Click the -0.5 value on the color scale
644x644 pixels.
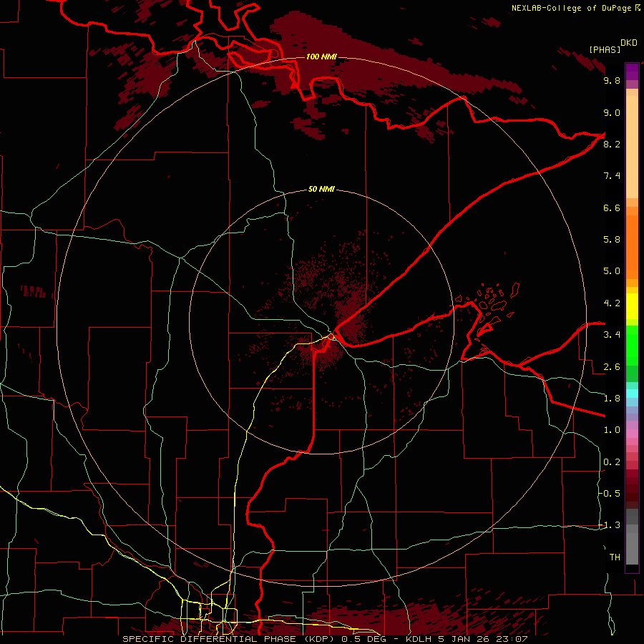pyautogui.click(x=609, y=494)
